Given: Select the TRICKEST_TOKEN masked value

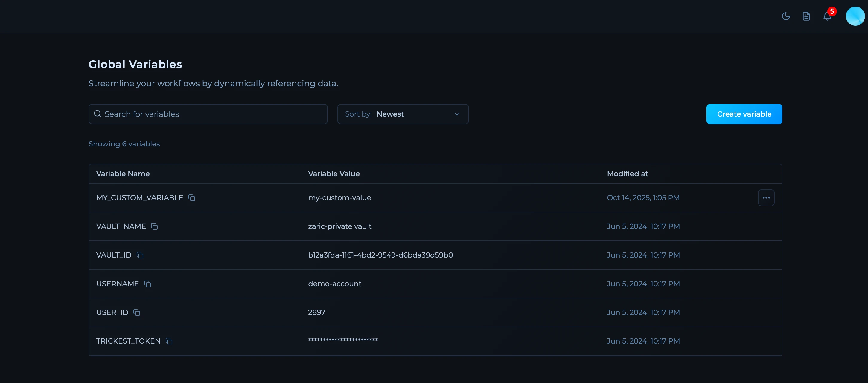Looking at the screenshot, I should (343, 340).
